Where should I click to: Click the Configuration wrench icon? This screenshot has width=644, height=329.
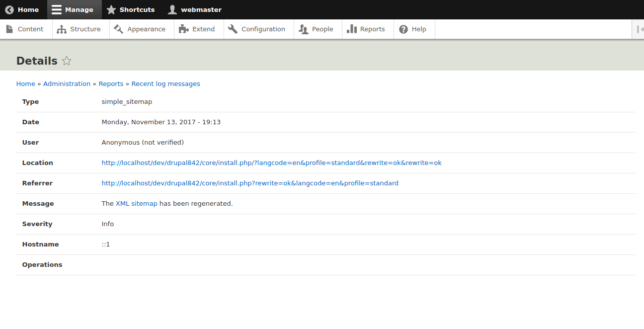[x=233, y=29]
